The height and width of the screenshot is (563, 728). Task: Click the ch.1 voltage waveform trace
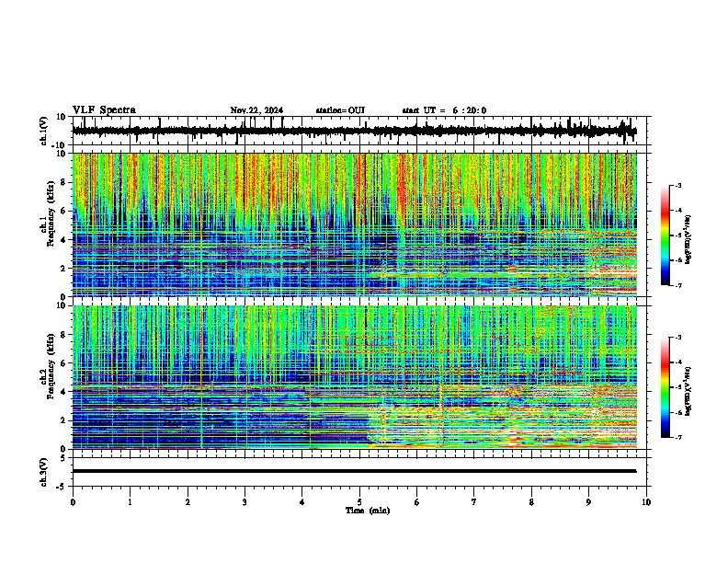tap(354, 131)
